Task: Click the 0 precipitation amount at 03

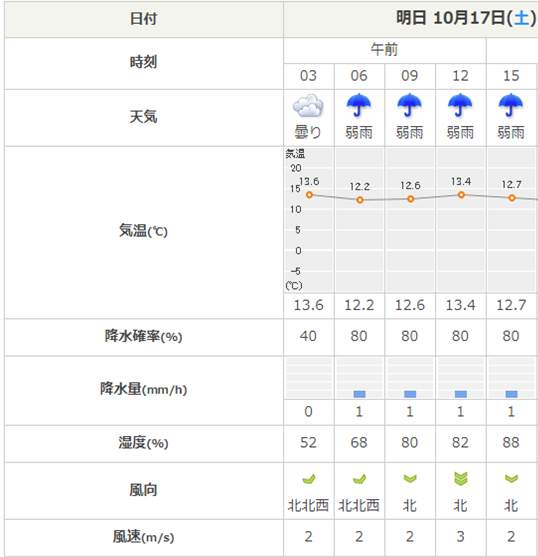Action: (308, 412)
